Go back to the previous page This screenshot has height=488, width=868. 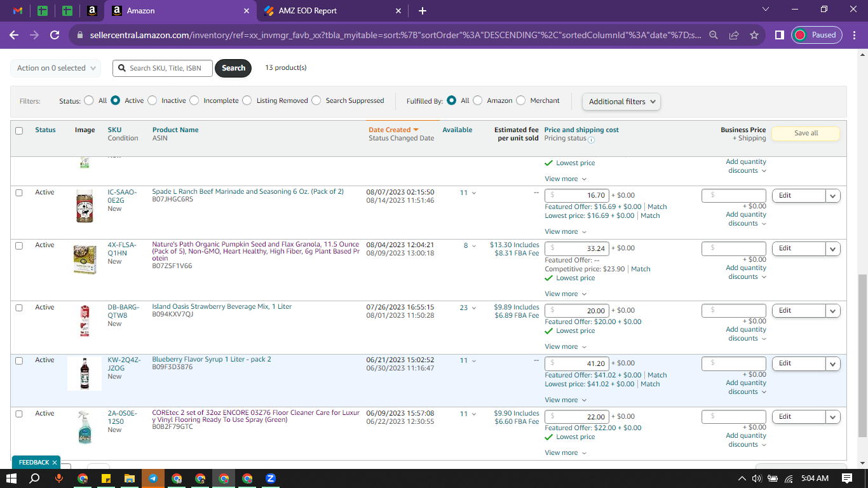(14, 35)
